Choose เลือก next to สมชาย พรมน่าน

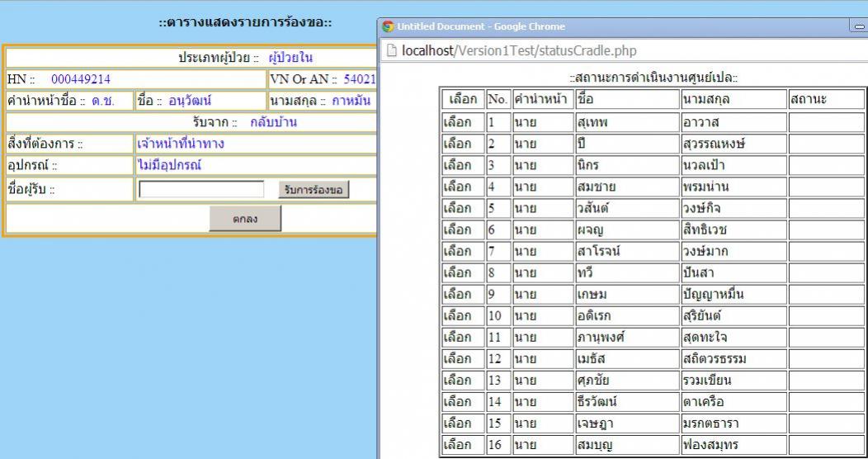462,187
